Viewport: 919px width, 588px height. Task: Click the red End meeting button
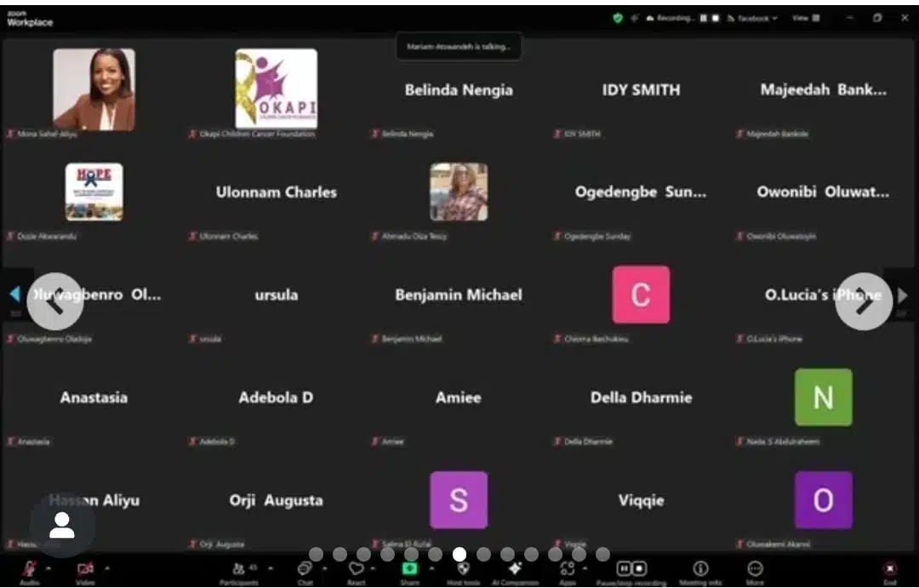889,568
